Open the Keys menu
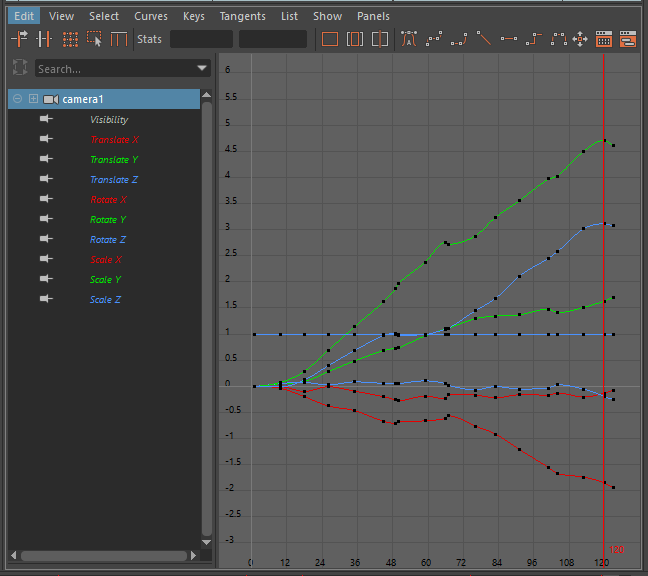Viewport: 648px width, 576px height. [194, 16]
